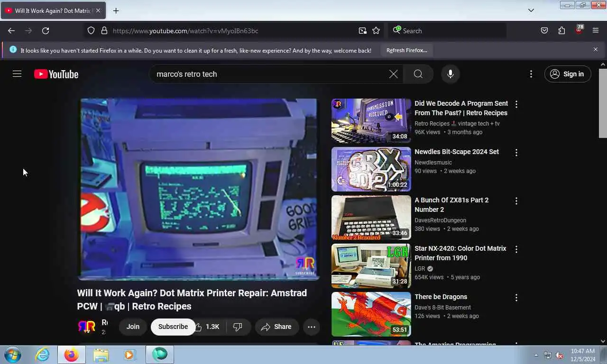Open YouTube settings three-dot menu
The height and width of the screenshot is (364, 607).
531,74
